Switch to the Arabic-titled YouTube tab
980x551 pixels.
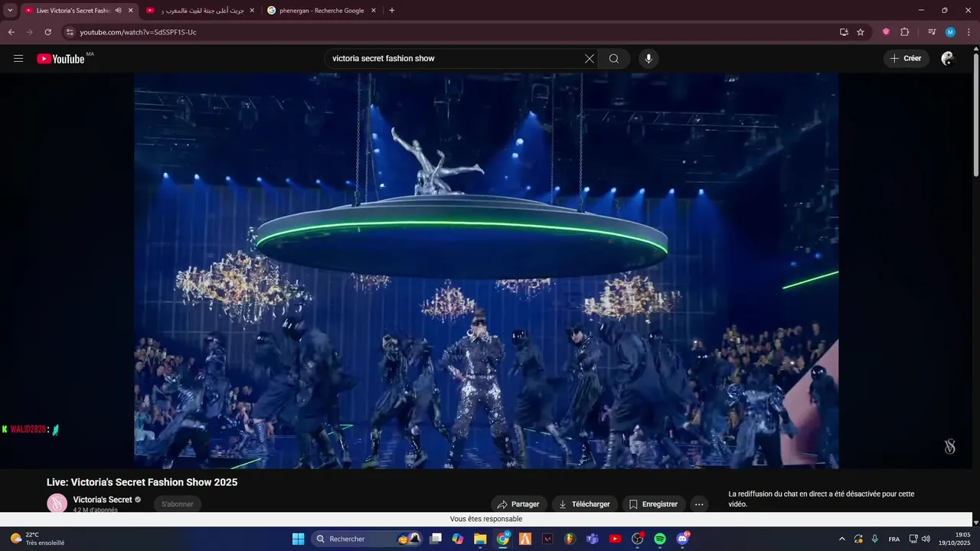pyautogui.click(x=201, y=11)
